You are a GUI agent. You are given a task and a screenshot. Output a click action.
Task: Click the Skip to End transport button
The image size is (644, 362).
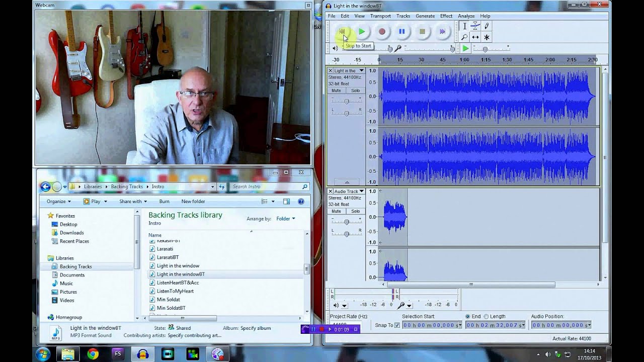(442, 32)
